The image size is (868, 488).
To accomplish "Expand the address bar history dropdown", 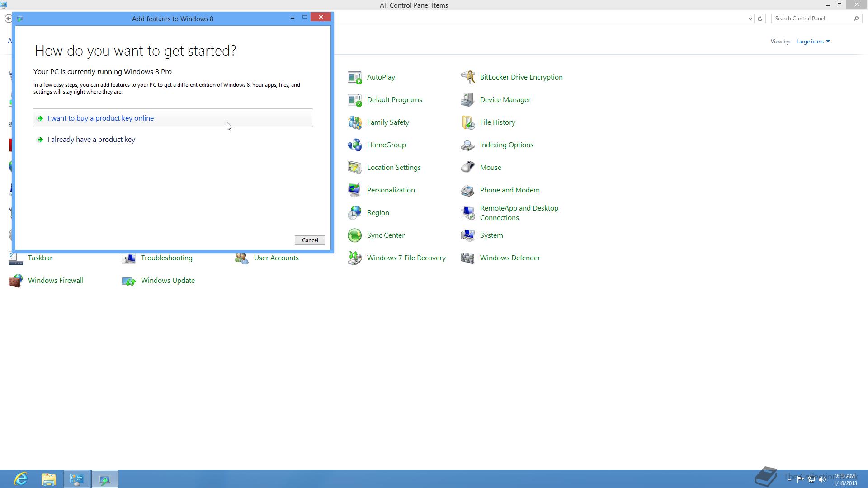I will coord(750,19).
